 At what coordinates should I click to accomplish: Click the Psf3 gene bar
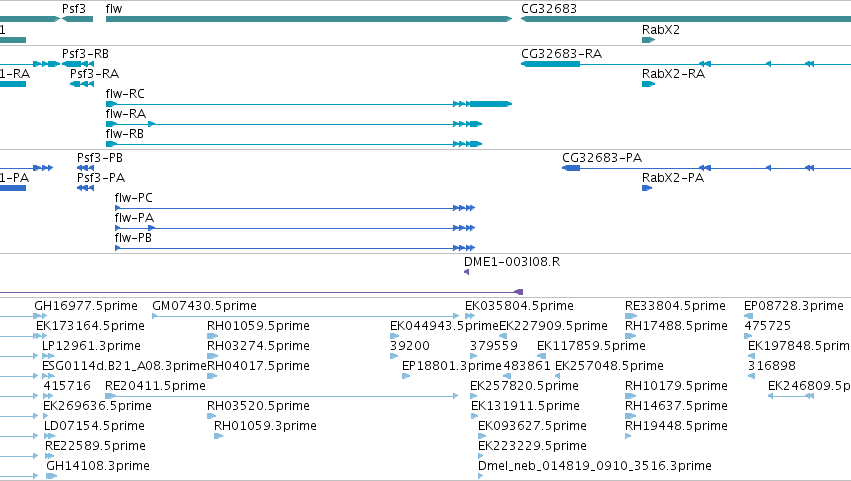point(78,19)
